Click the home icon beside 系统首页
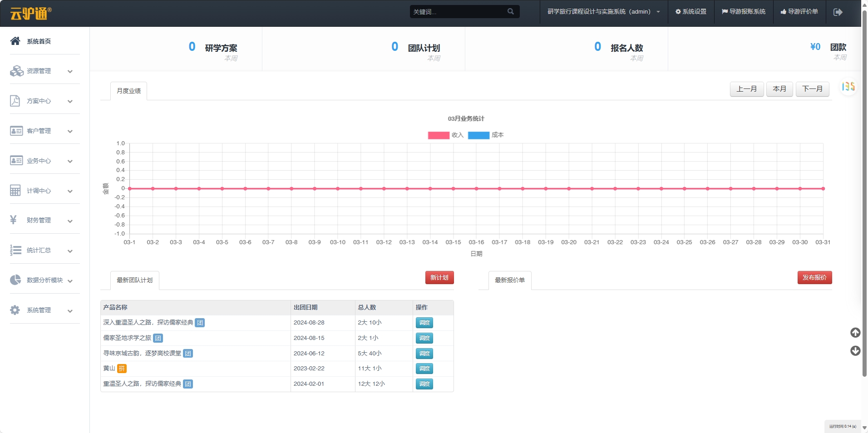The width and height of the screenshot is (868, 433). pyautogui.click(x=15, y=41)
